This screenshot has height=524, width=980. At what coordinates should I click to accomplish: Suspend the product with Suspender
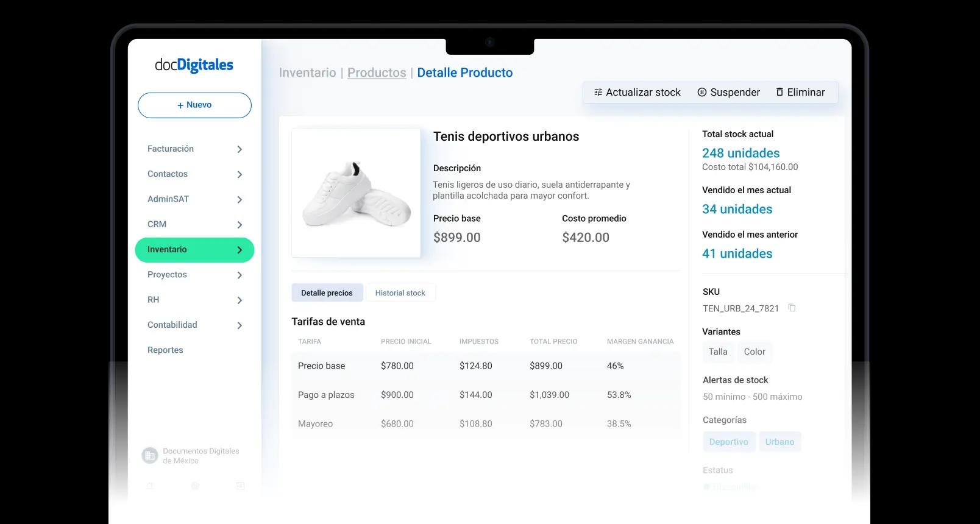point(728,92)
